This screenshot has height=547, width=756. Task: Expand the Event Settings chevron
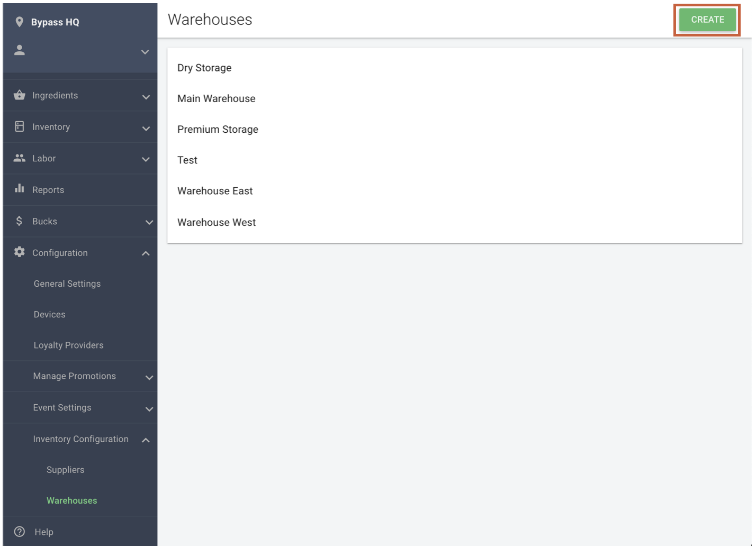point(149,409)
